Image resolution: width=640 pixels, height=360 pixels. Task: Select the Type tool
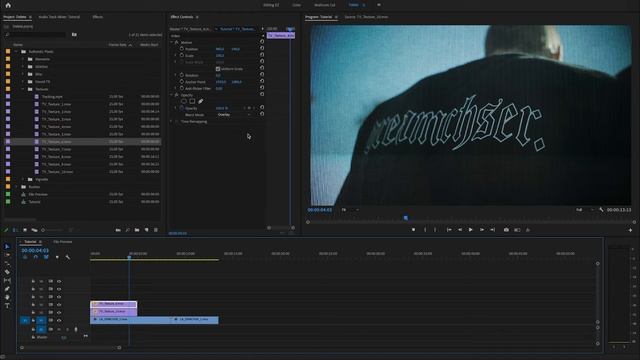coord(7,305)
